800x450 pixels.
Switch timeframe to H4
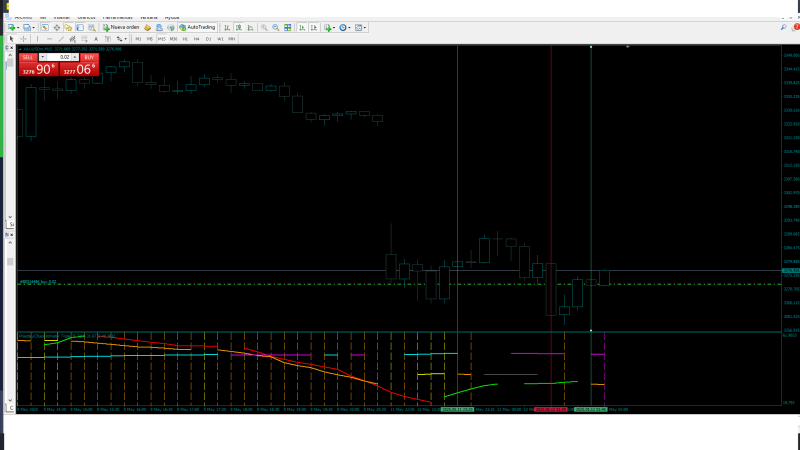(x=196, y=39)
